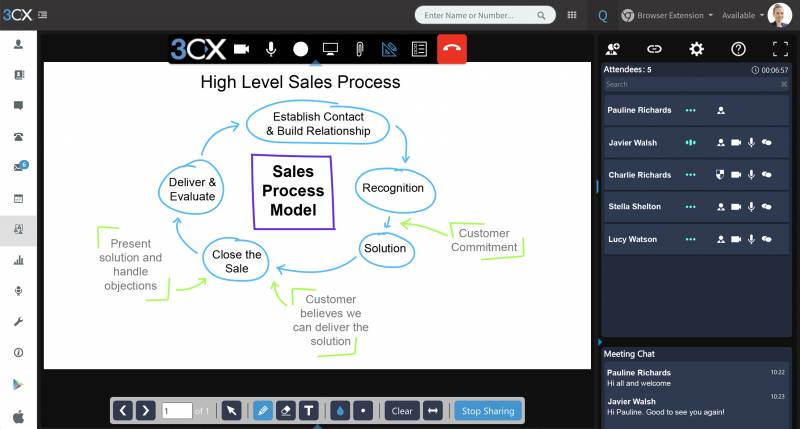
Task: Toggle full screen mode
Action: 780,48
